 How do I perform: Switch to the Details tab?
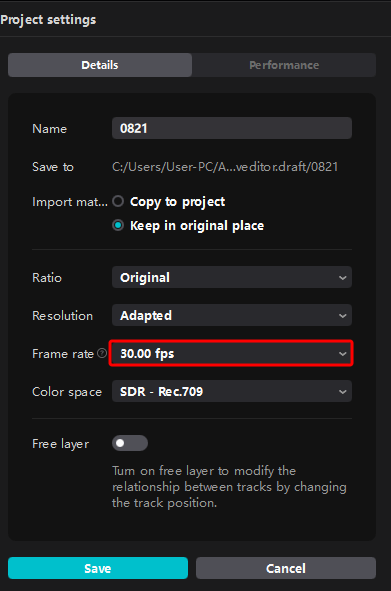pos(100,65)
